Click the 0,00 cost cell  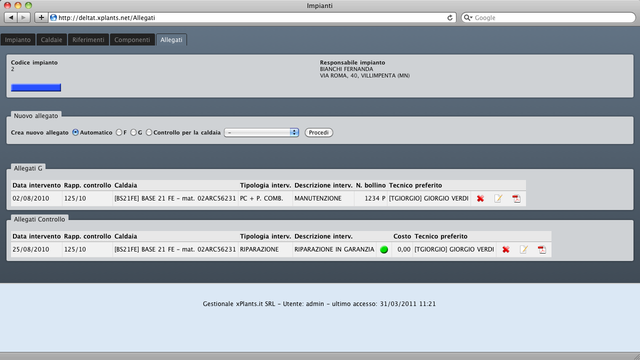pyautogui.click(x=402, y=249)
